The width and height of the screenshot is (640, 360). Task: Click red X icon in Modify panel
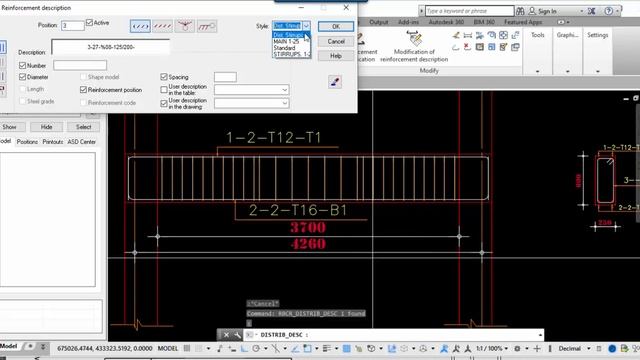pyautogui.click(x=468, y=47)
